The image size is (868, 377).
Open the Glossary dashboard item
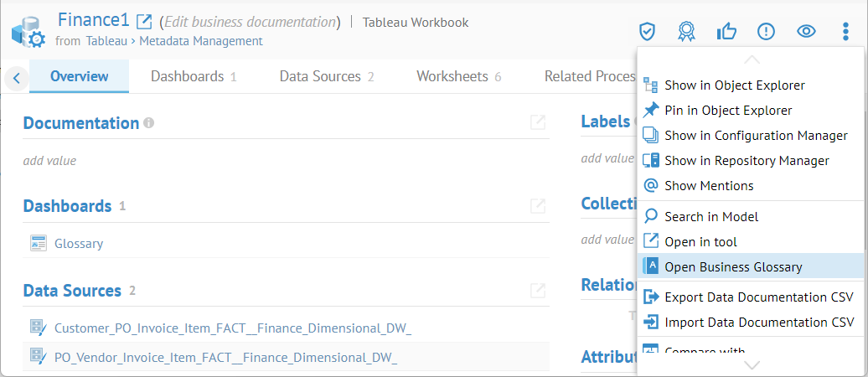79,244
